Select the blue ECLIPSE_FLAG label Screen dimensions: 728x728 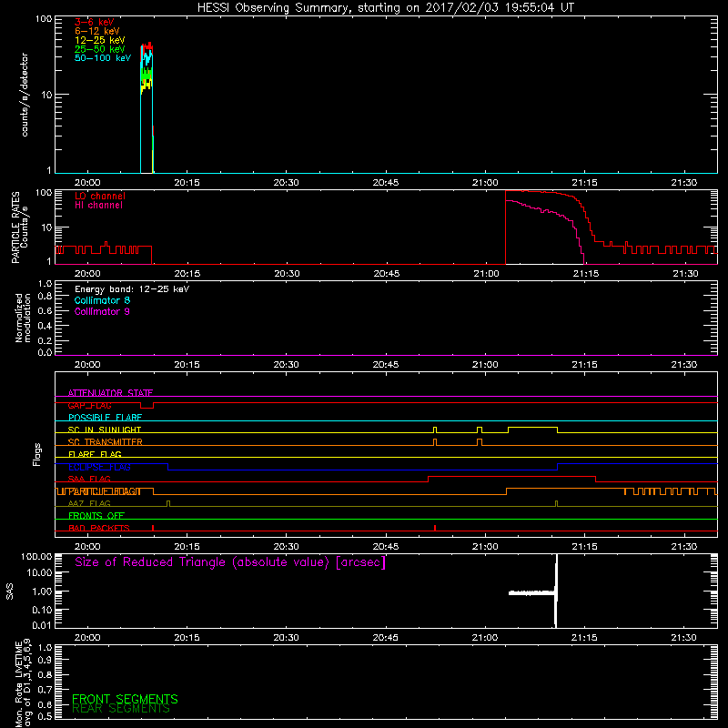(99, 467)
